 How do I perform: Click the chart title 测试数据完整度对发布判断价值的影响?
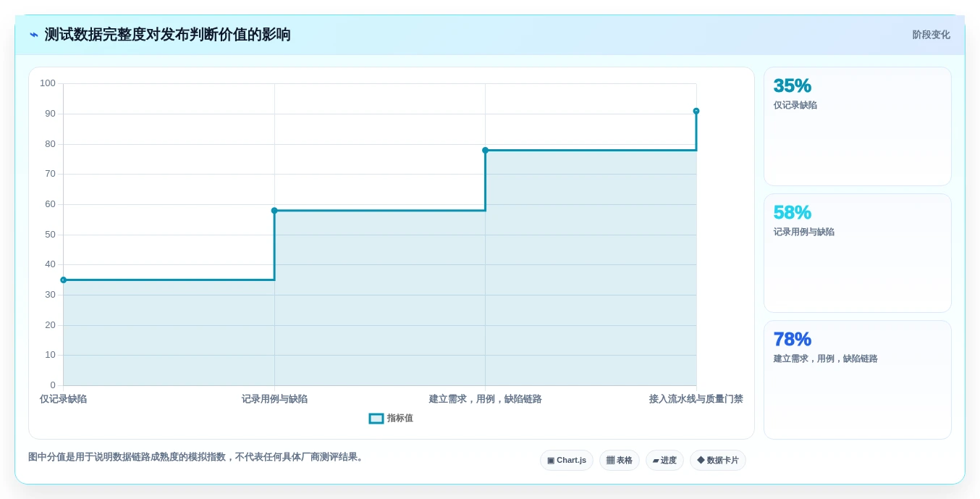pyautogui.click(x=167, y=35)
